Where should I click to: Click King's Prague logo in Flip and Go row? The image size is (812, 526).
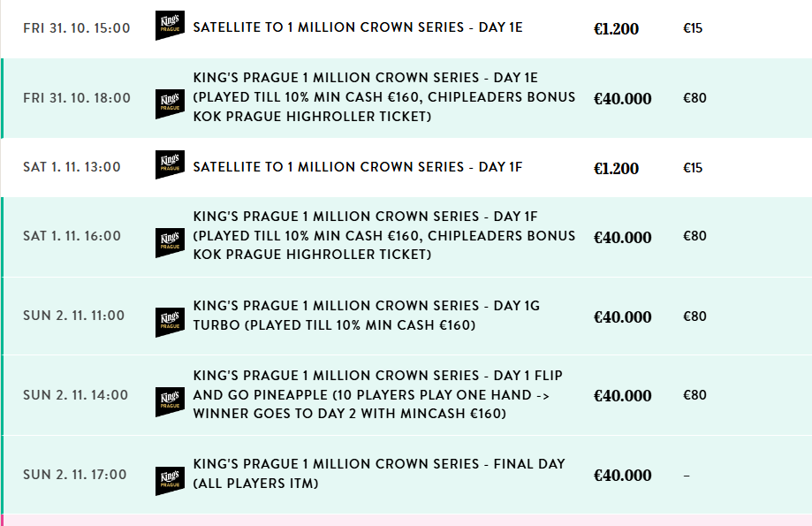(x=170, y=401)
